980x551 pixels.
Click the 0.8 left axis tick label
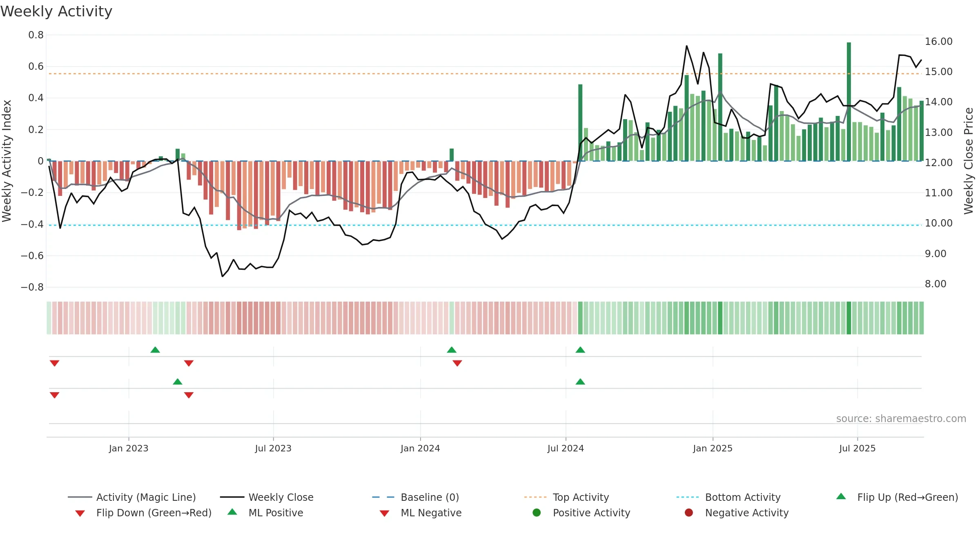tap(36, 35)
